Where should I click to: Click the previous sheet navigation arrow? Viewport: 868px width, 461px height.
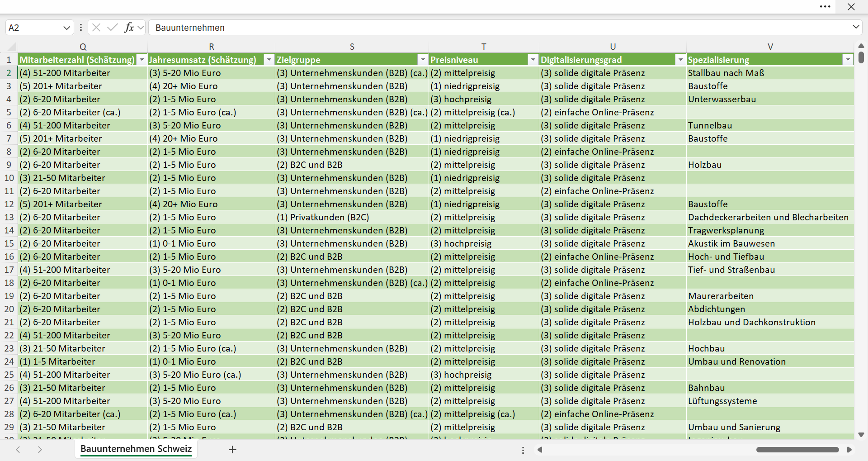[x=18, y=450]
